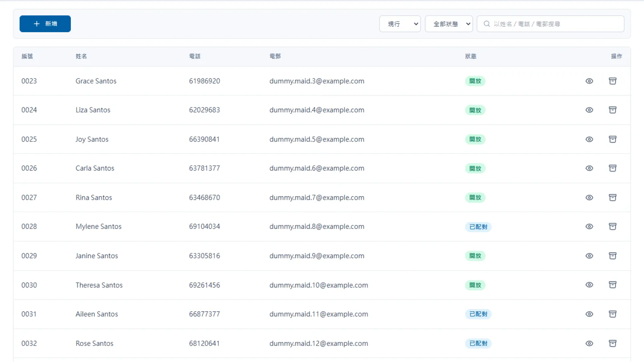The width and height of the screenshot is (644, 362).
Task: Click ID 0028 cell
Action: pyautogui.click(x=29, y=226)
